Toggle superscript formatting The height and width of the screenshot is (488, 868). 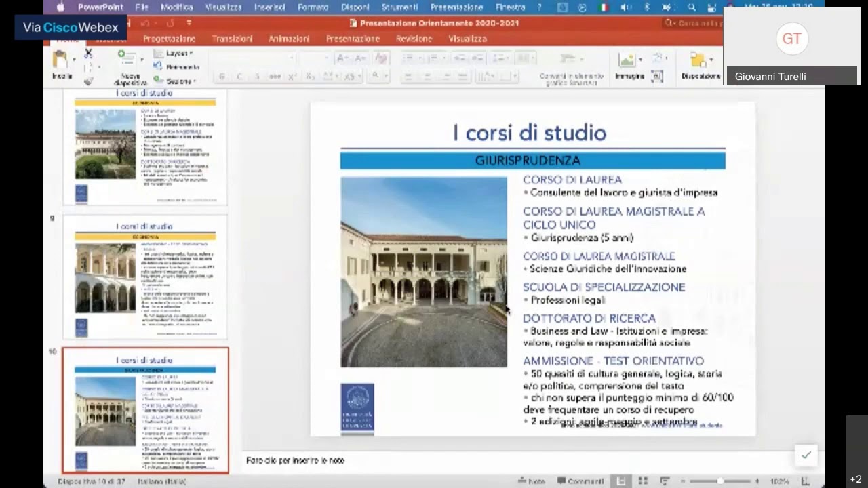tap(292, 77)
